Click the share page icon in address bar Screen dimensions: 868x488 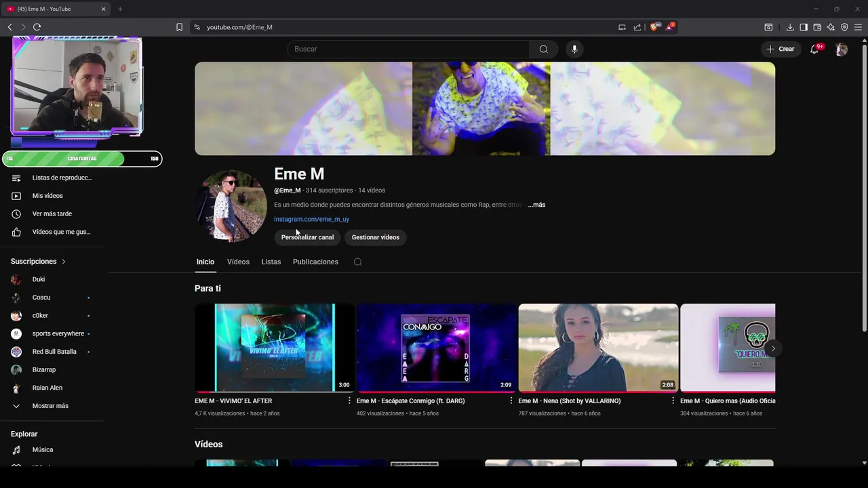[x=637, y=27]
